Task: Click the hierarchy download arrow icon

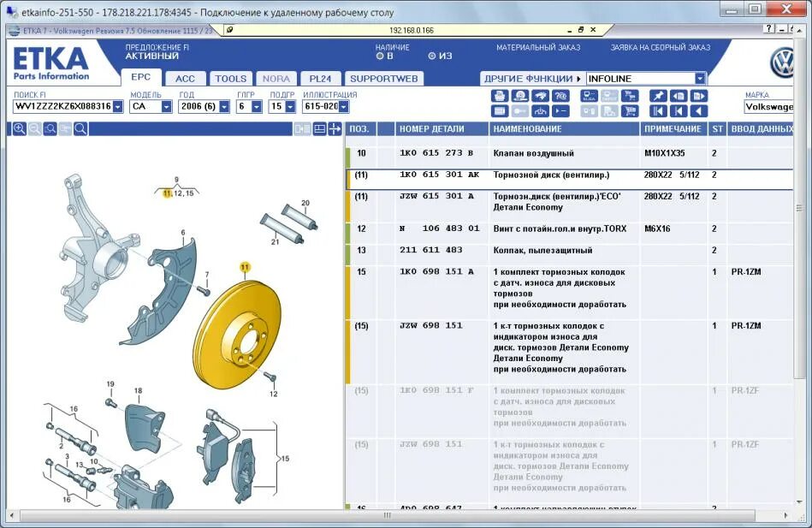Action: [x=540, y=111]
